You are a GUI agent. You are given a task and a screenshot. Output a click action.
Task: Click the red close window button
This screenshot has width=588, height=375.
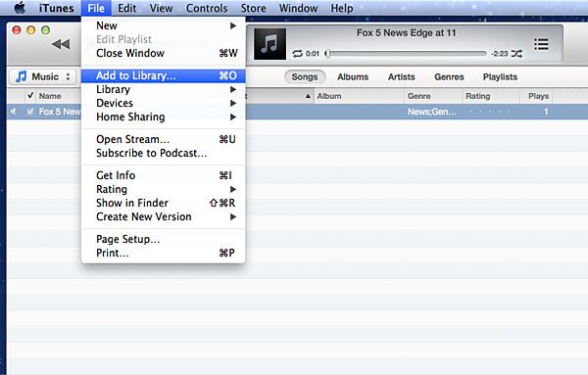(x=17, y=30)
